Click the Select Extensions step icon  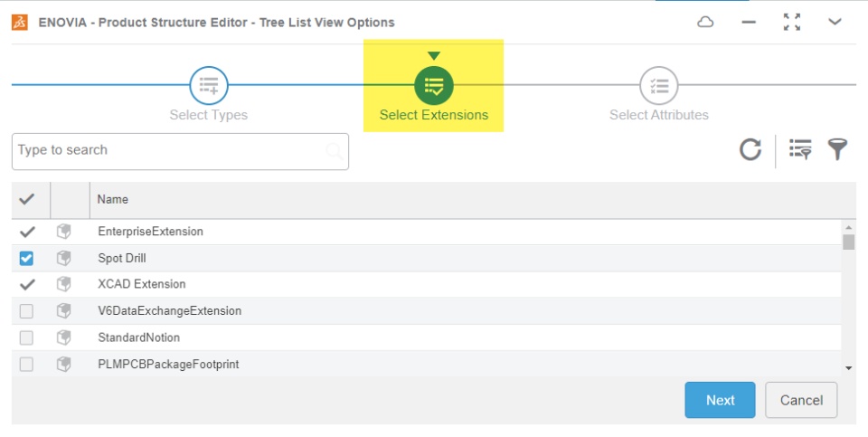[x=434, y=86]
